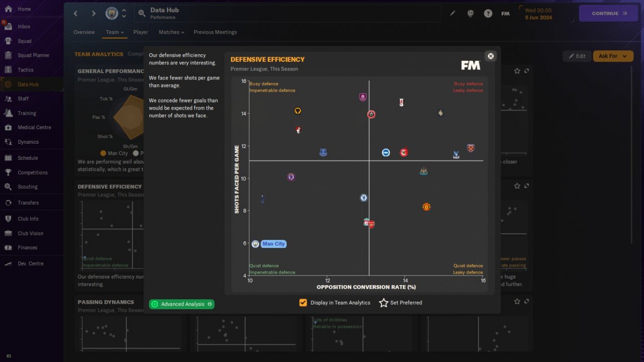Open the Tactics board icon

8,70
